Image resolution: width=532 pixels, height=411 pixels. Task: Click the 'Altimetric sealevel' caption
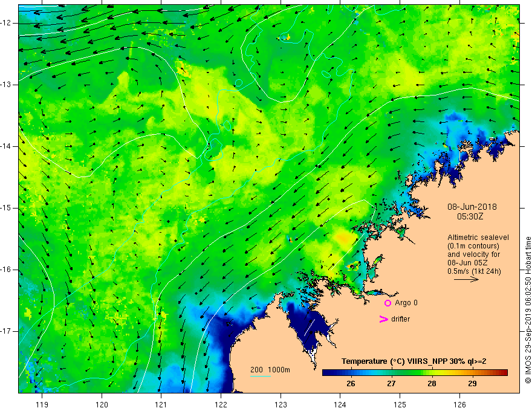pos(478,238)
